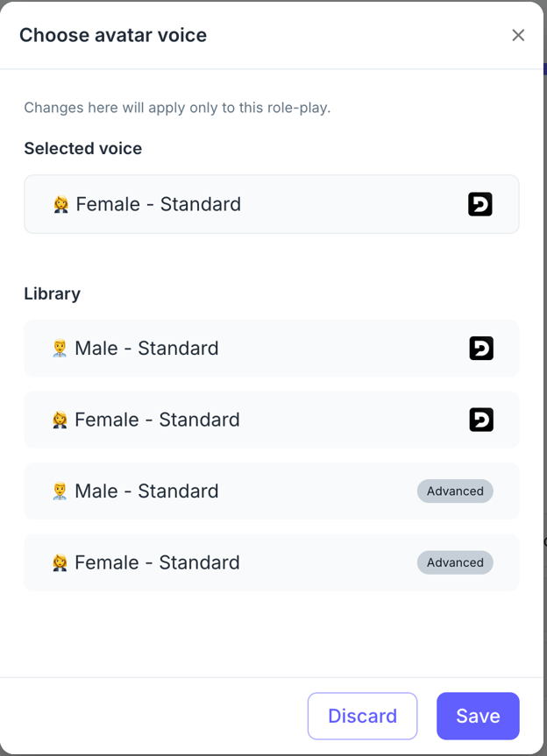547x756 pixels.
Task: Select the first Male - Standard voice in Library
Action: pyautogui.click(x=146, y=349)
